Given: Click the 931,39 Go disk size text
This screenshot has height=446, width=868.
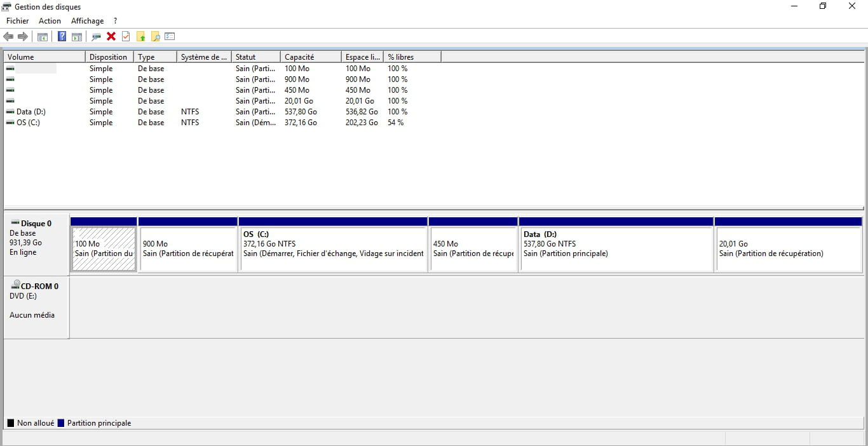Looking at the screenshot, I should [x=25, y=243].
